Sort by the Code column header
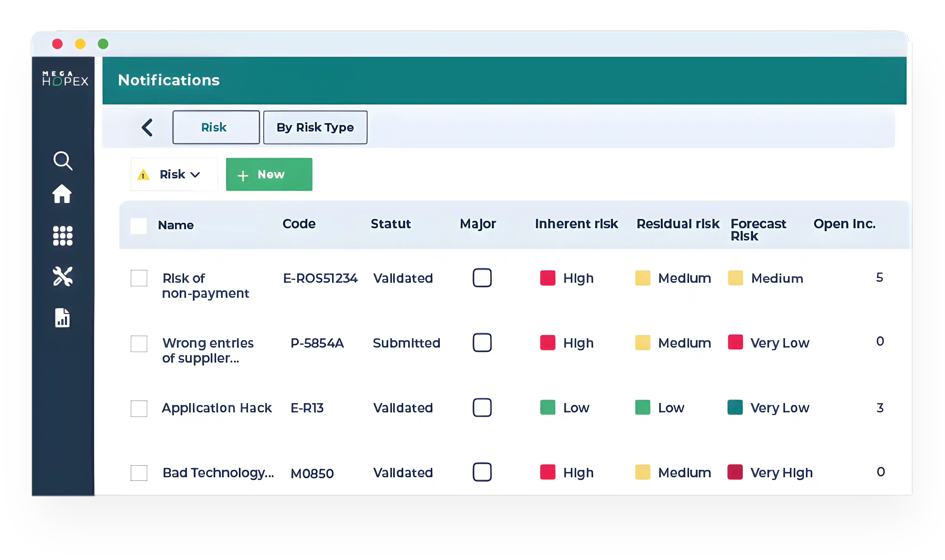The image size is (945, 560). (299, 224)
